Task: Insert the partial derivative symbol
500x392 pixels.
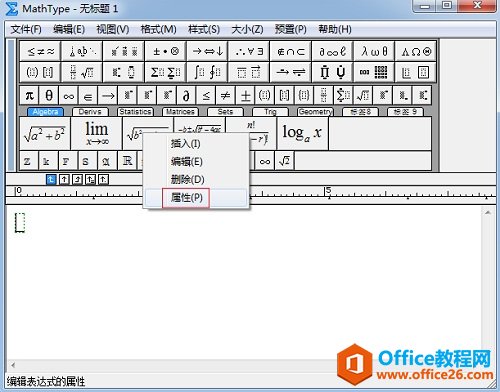Action: (186, 96)
